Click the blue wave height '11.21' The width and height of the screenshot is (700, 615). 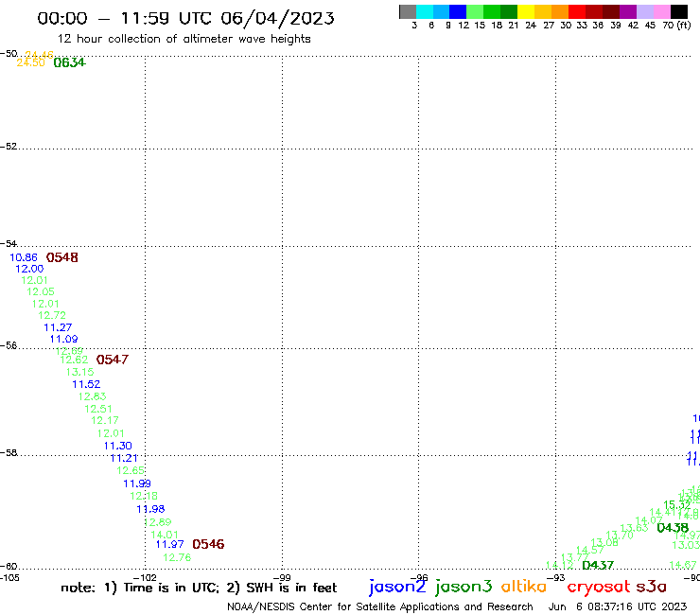[124, 458]
